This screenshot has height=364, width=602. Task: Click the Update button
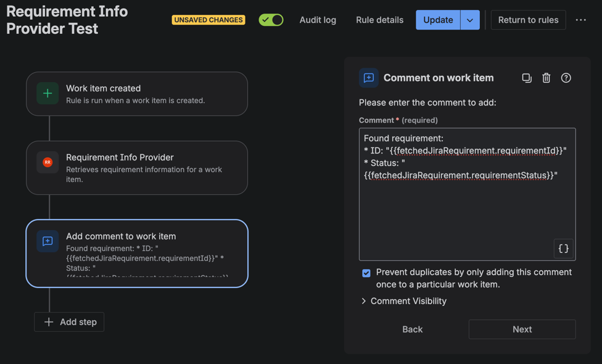click(x=438, y=20)
